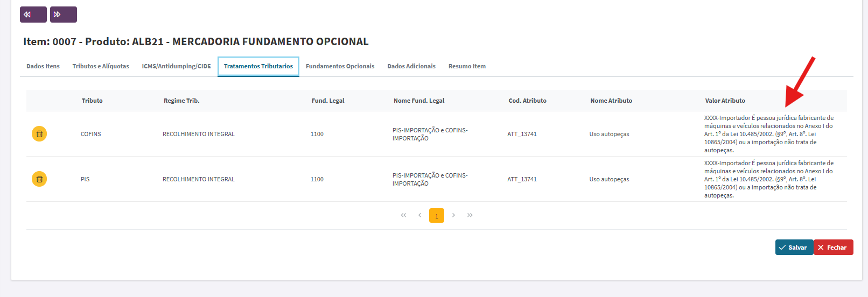Go to previous table page arrow
The height and width of the screenshot is (297, 868).
(420, 215)
